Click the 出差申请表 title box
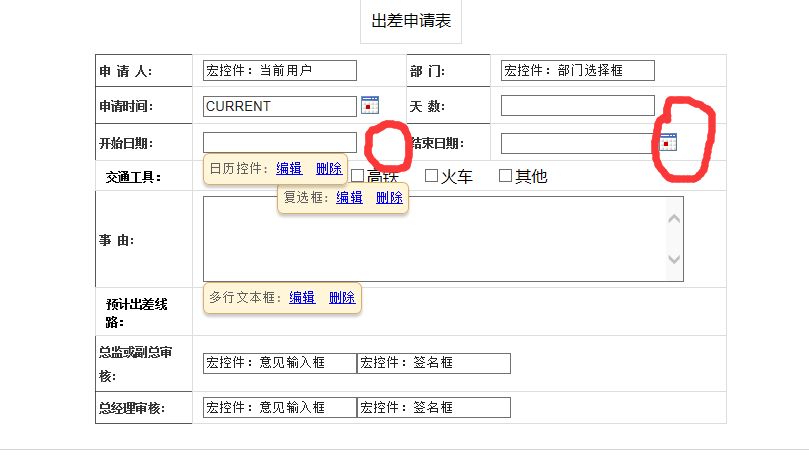Image resolution: width=809 pixels, height=467 pixels. click(411, 21)
